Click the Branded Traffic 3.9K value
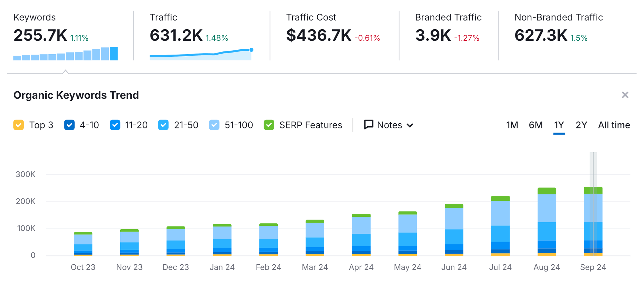This screenshot has height=287, width=644. pos(433,35)
